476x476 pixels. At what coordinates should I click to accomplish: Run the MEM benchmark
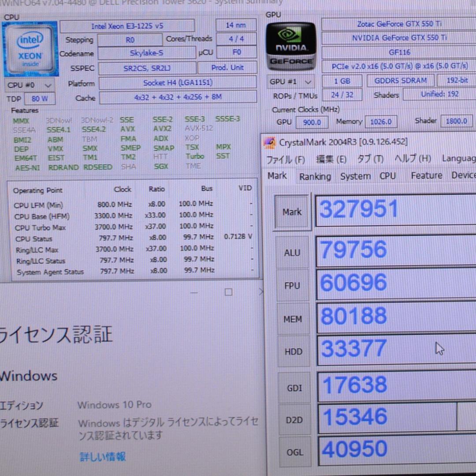(293, 318)
